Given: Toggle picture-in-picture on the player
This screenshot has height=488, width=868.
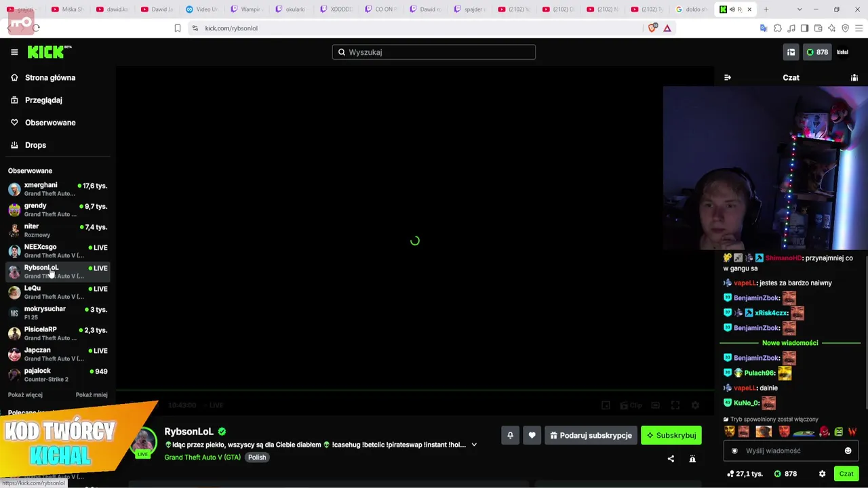Looking at the screenshot, I should point(606,405).
